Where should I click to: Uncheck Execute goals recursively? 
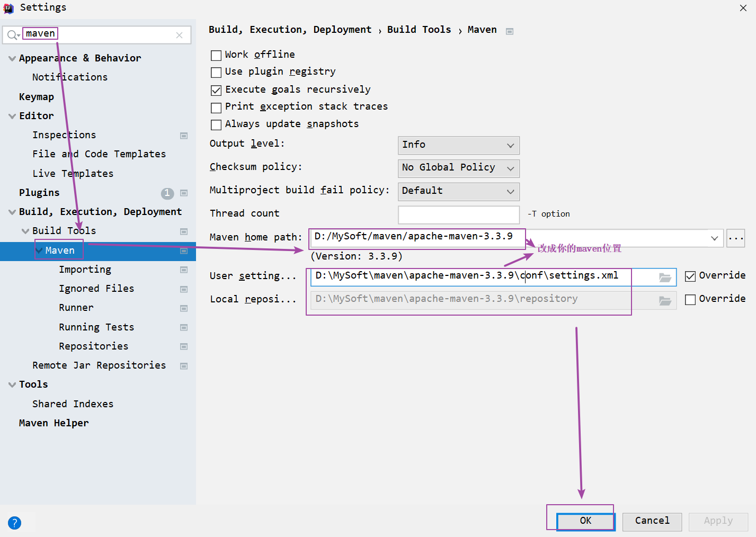point(216,90)
